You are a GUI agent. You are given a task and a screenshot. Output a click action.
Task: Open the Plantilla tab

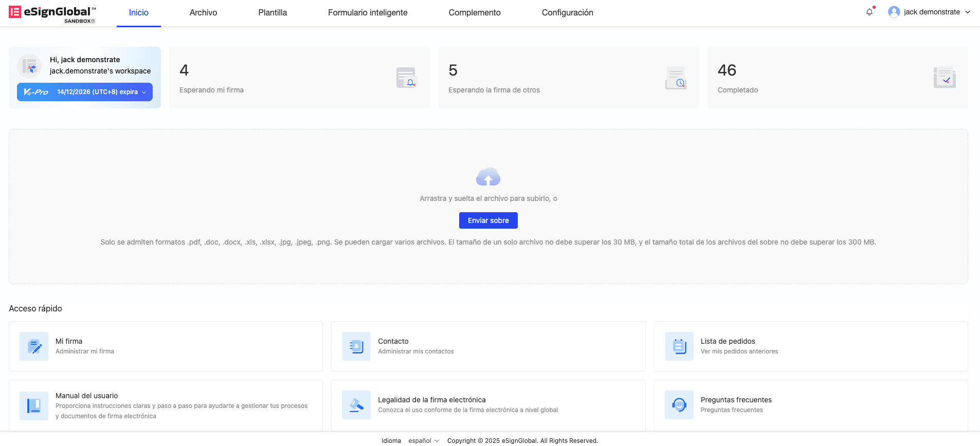point(273,13)
